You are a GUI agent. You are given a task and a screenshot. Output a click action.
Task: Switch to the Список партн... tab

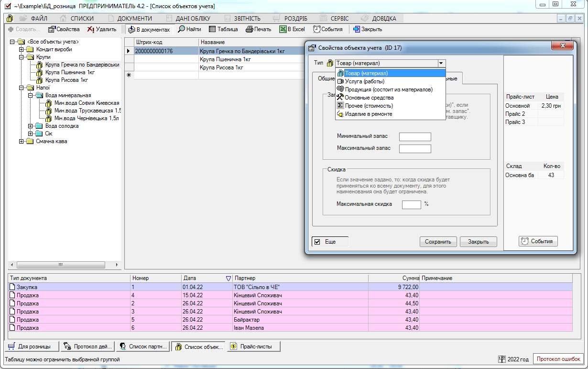pos(142,347)
